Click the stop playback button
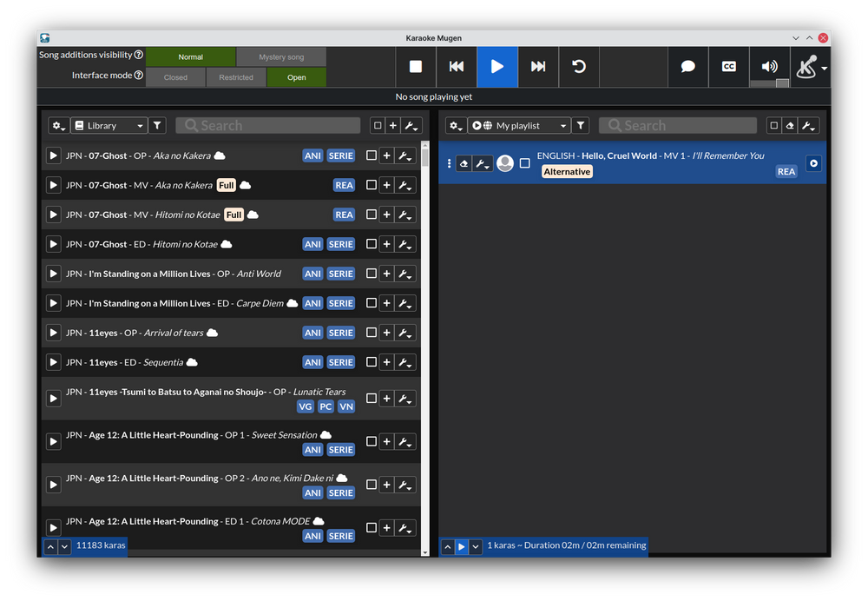The width and height of the screenshot is (868, 601). [x=416, y=67]
